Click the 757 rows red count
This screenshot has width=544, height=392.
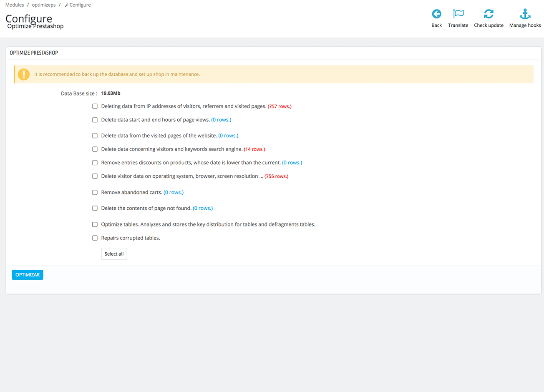280,106
